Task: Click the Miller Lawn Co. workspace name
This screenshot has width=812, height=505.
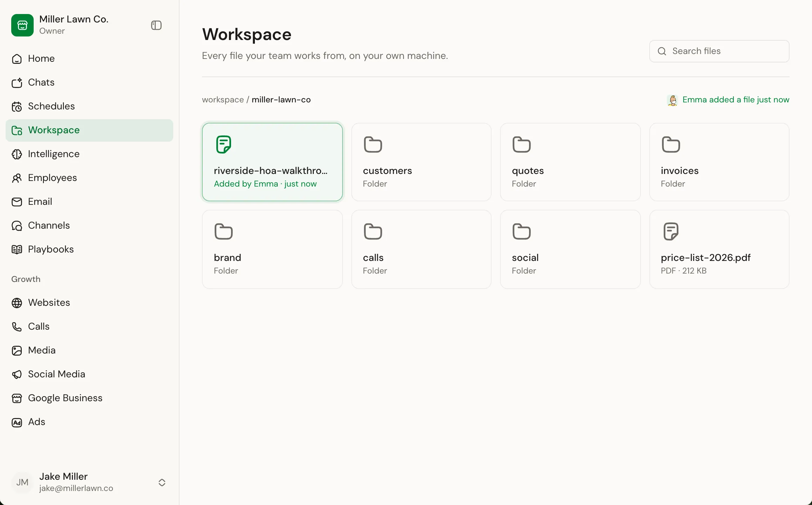Action: click(74, 19)
